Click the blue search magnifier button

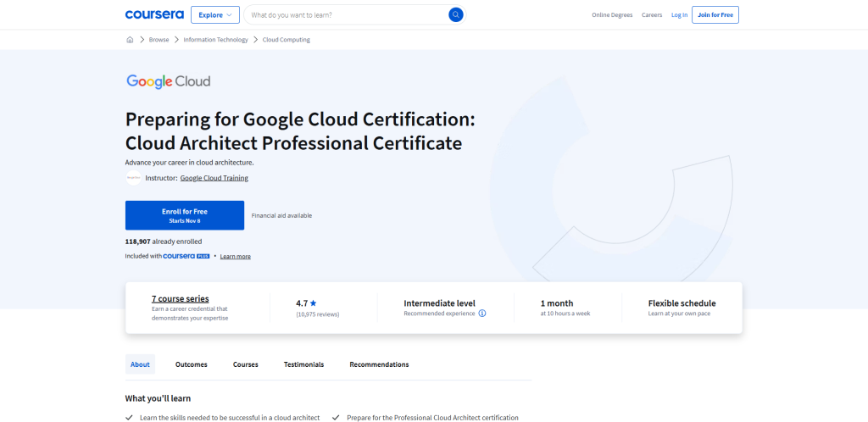tap(455, 15)
